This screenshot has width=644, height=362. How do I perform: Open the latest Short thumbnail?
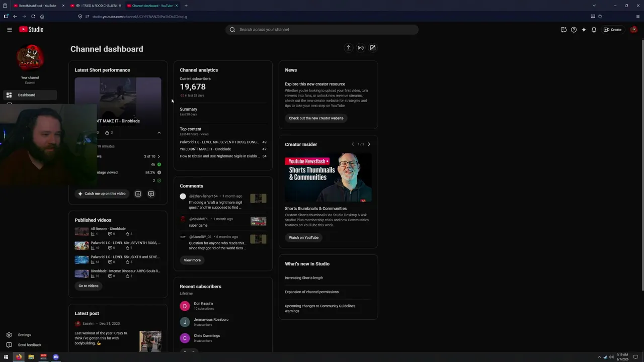click(118, 101)
